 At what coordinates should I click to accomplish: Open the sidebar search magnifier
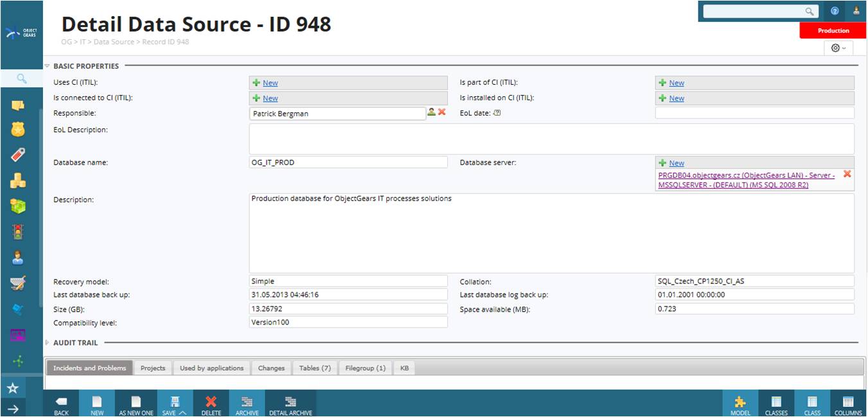[x=21, y=78]
